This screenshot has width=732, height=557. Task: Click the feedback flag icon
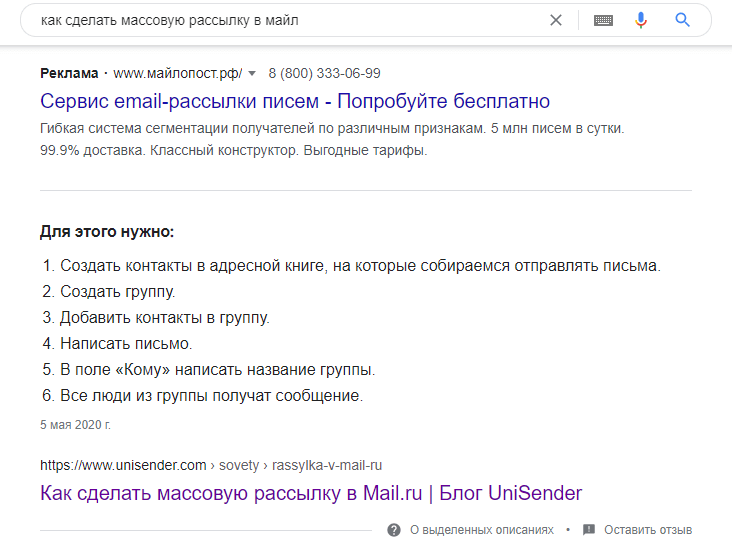(x=589, y=530)
